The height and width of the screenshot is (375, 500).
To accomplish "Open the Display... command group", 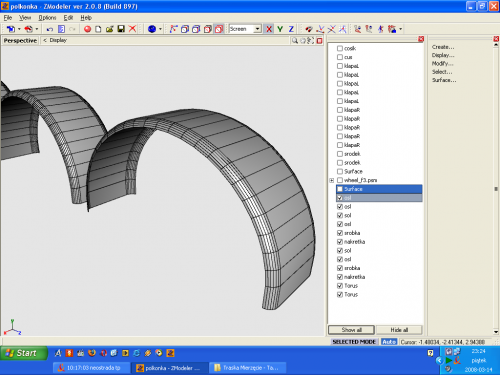I will click(443, 55).
